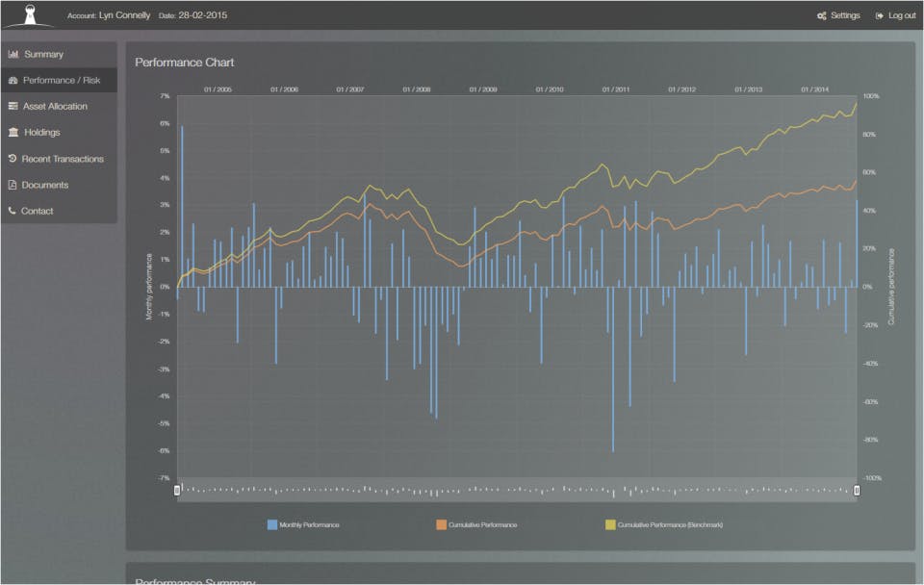Click the Asset Allocation list icon
This screenshot has width=924, height=585.
click(13, 106)
